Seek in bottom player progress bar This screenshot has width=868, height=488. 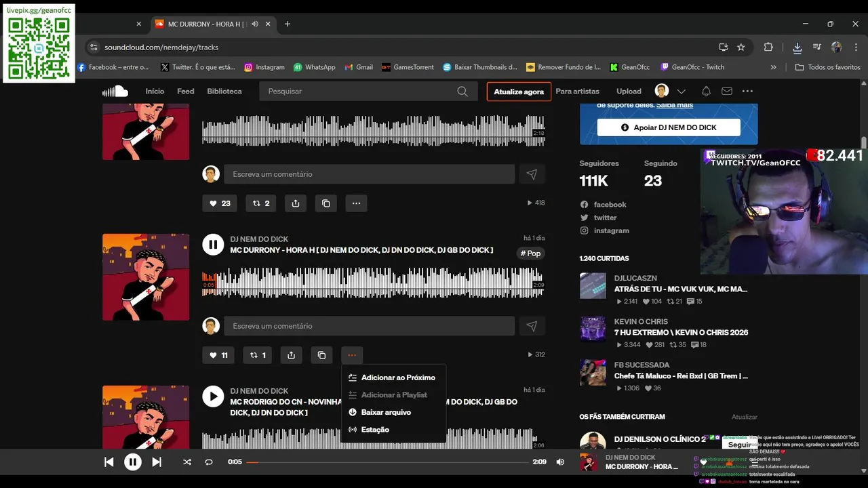(387, 462)
